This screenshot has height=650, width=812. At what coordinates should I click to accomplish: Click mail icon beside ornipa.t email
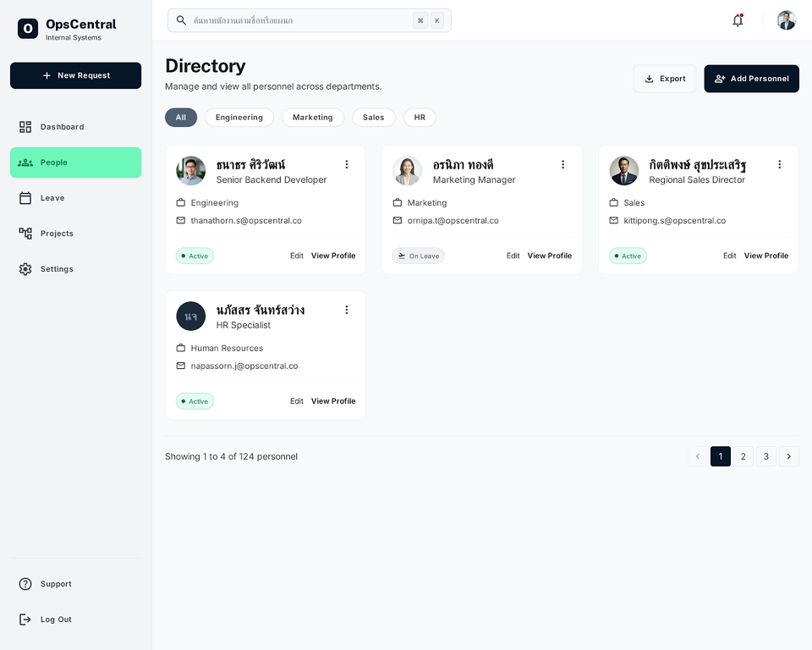click(x=398, y=220)
